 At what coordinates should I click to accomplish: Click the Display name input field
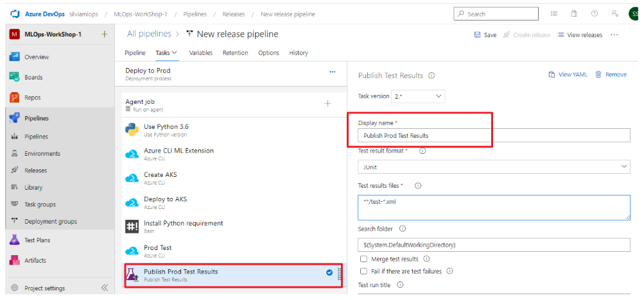(x=493, y=136)
